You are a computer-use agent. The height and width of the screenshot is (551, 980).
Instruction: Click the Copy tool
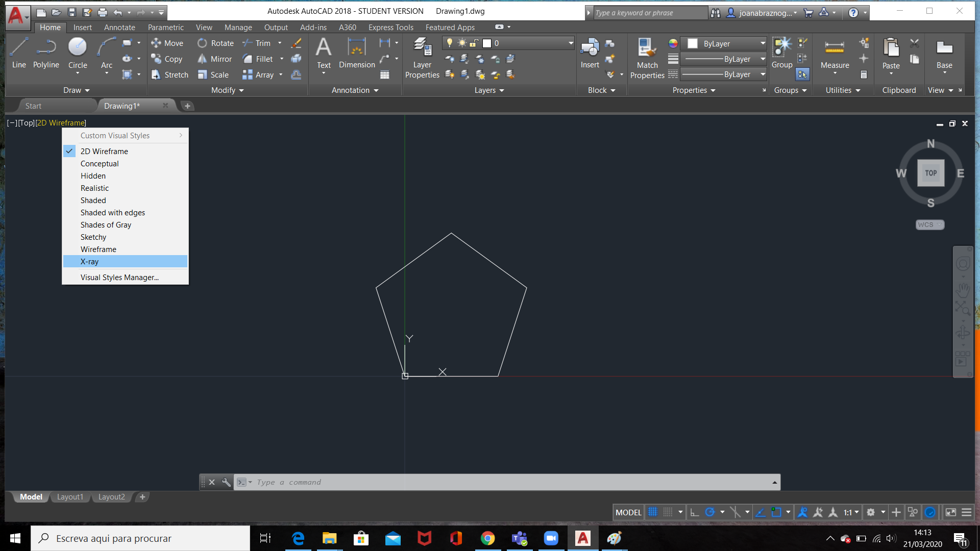167,59
